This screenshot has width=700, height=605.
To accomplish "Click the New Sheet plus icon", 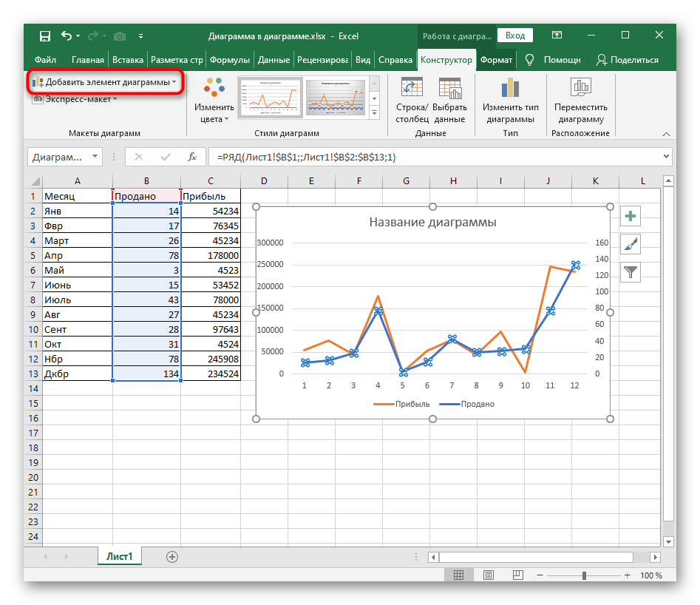I will point(172,557).
